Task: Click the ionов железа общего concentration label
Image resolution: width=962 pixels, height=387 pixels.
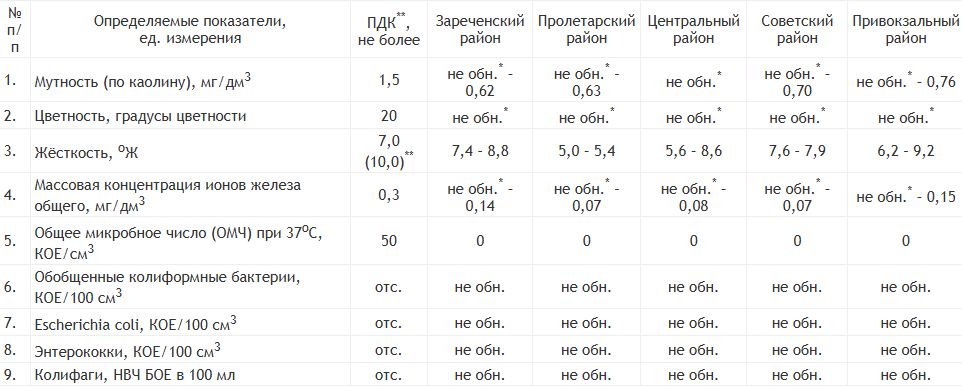Action: [x=167, y=195]
